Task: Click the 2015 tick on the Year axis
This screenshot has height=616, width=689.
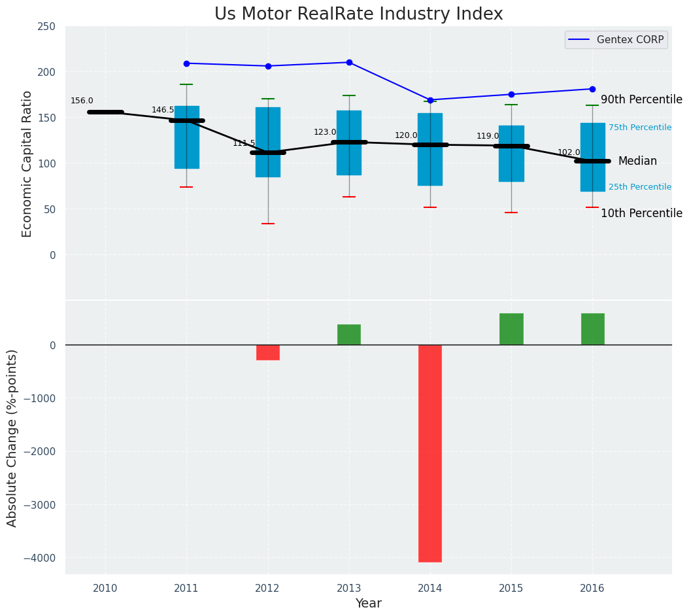Action: [511, 589]
